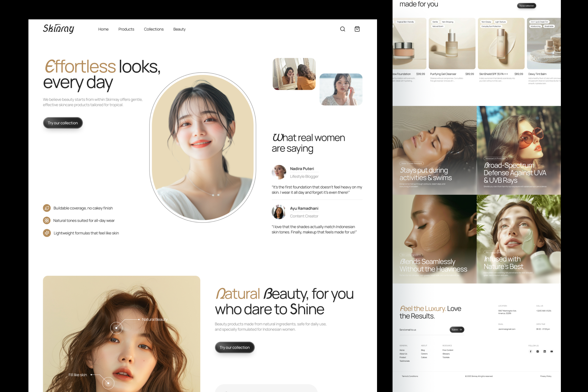Select the Purifying Gel Cleanser product image
The image size is (588, 392).
pos(452,44)
